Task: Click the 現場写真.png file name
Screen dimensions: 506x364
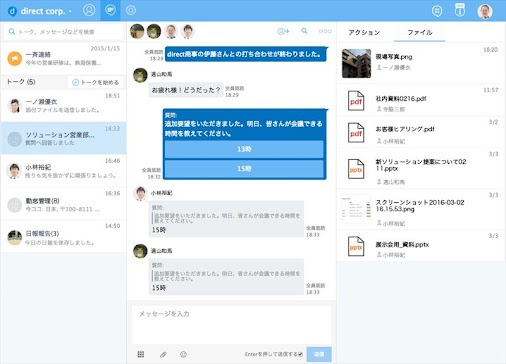Action: [394, 57]
